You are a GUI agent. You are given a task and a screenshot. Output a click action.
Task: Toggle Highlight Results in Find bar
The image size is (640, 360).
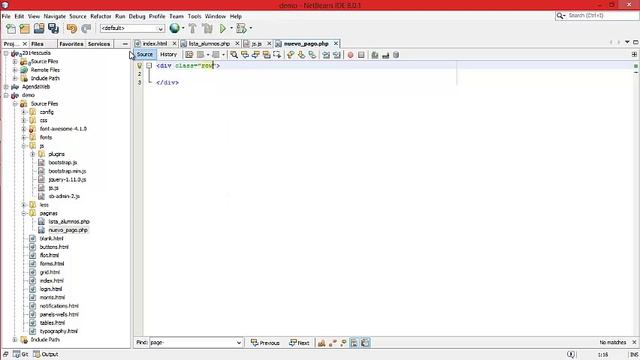pyautogui.click(x=354, y=343)
